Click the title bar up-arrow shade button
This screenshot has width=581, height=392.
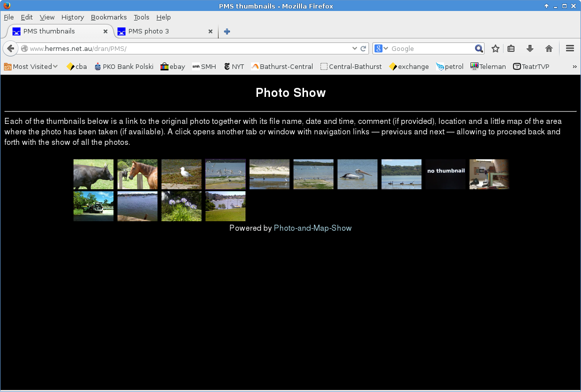546,6
